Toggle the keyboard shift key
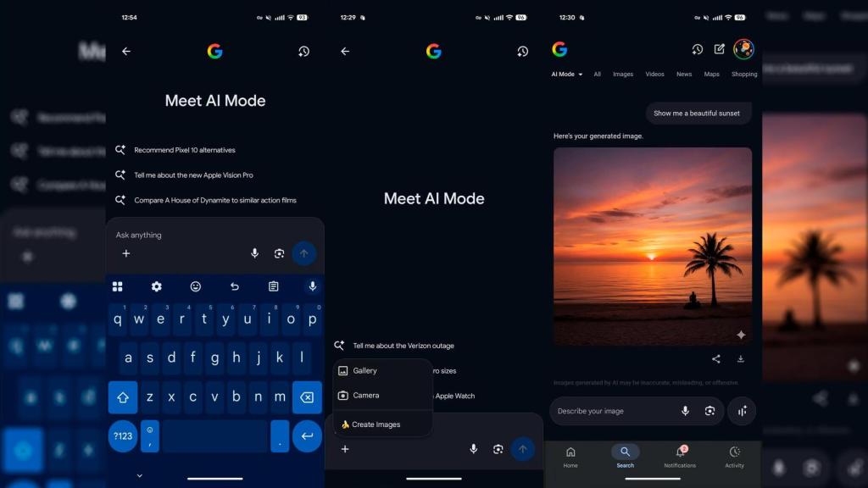This screenshot has width=868, height=488. (x=123, y=397)
